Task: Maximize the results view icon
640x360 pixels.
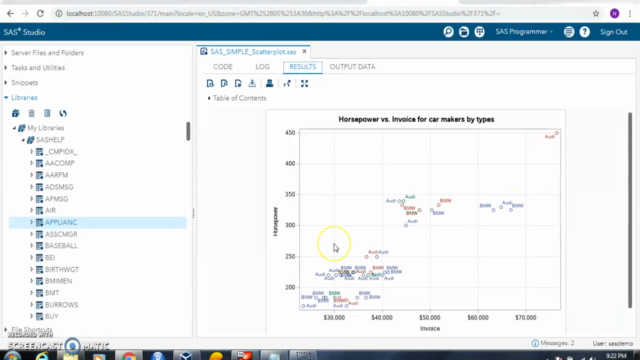Action: 304,84
